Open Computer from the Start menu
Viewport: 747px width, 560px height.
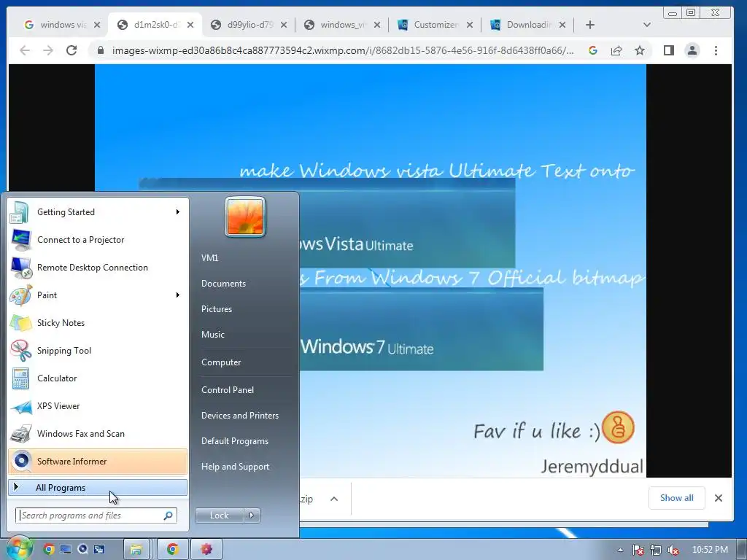coord(221,362)
